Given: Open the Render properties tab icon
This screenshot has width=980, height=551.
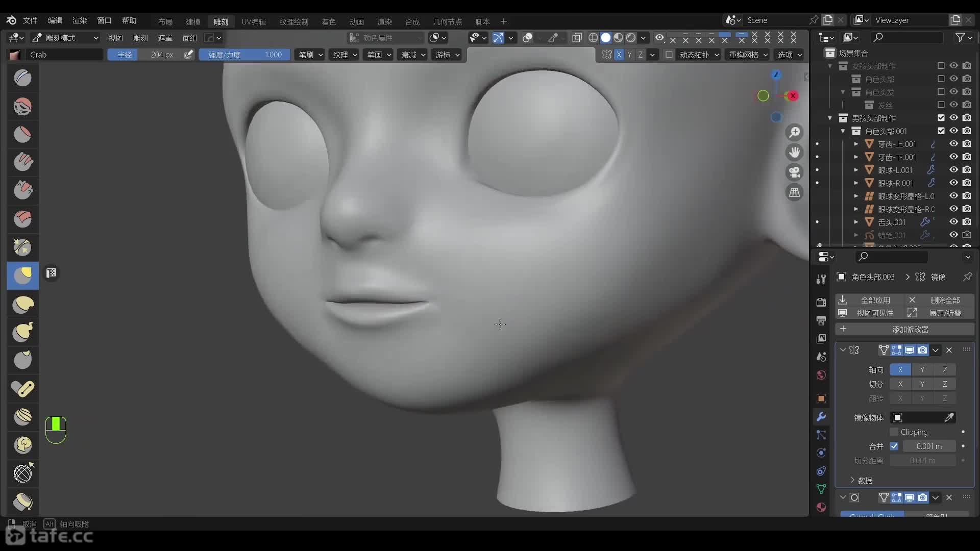Looking at the screenshot, I should pyautogui.click(x=821, y=302).
